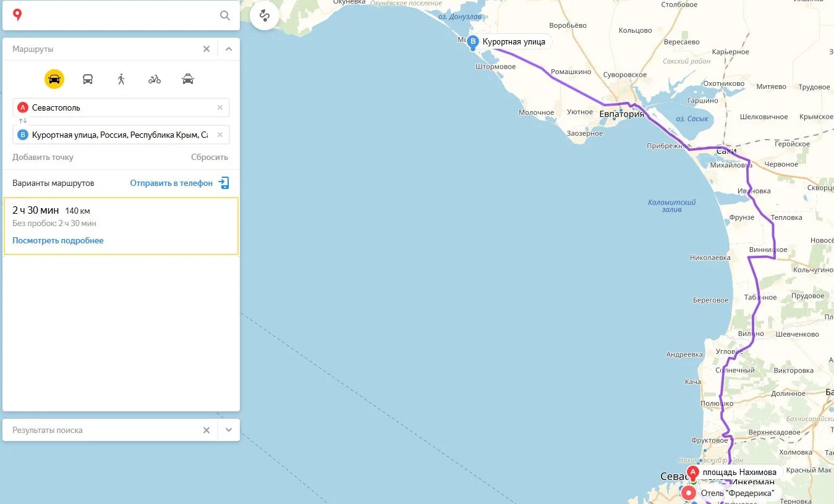Click the Угловое label on map
Image resolution: width=834 pixels, height=504 pixels.
(729, 351)
